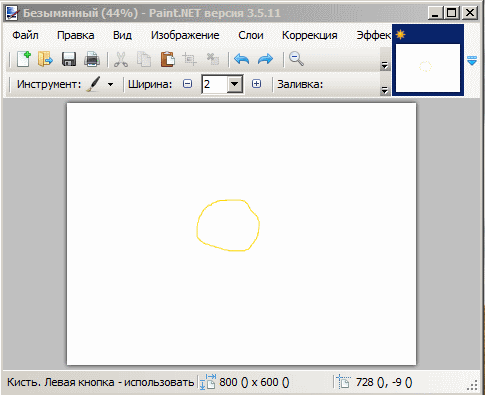Print the image with printer icon

pyautogui.click(x=92, y=59)
